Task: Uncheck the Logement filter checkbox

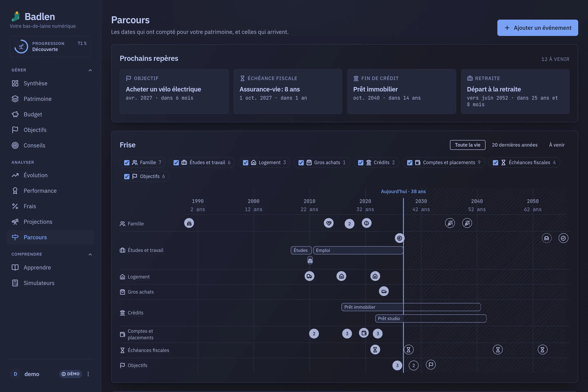Action: coord(245,163)
